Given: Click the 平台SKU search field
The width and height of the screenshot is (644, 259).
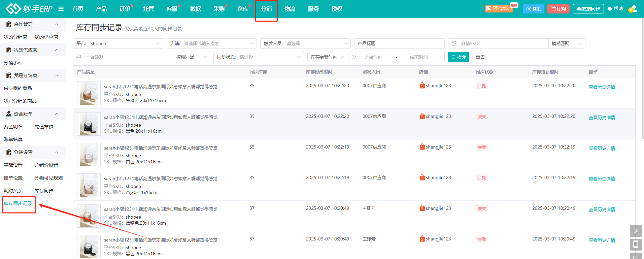Looking at the screenshot, I should click(x=123, y=57).
